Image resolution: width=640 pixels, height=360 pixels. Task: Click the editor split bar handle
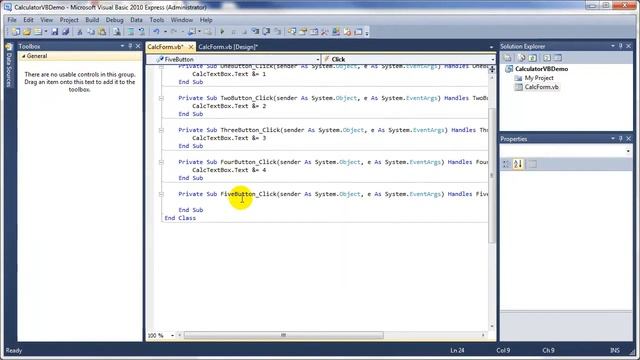click(492, 69)
